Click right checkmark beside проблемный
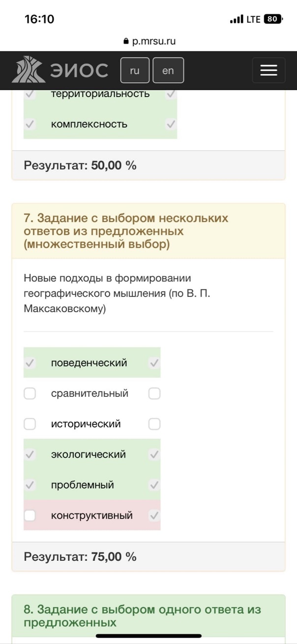The height and width of the screenshot is (644, 297). click(154, 485)
